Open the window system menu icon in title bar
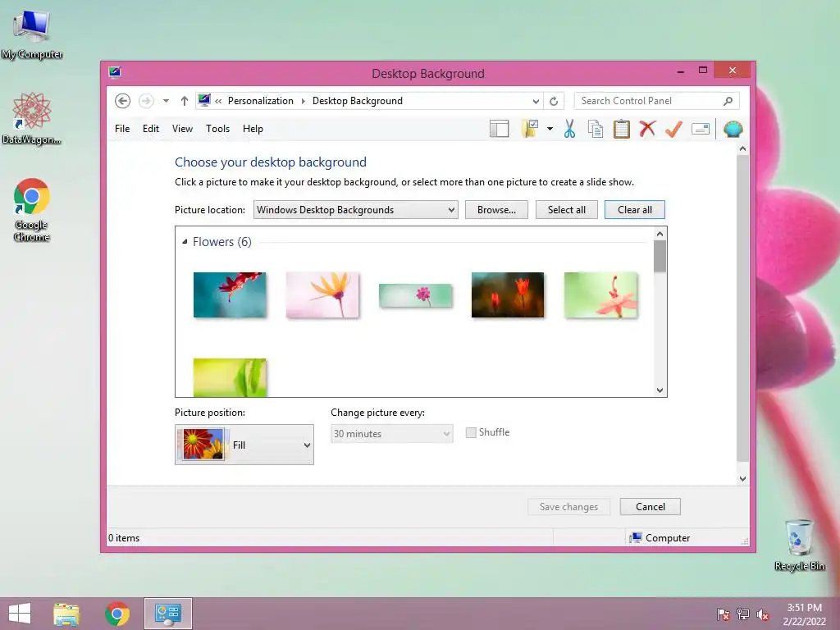This screenshot has width=840, height=630. click(114, 72)
